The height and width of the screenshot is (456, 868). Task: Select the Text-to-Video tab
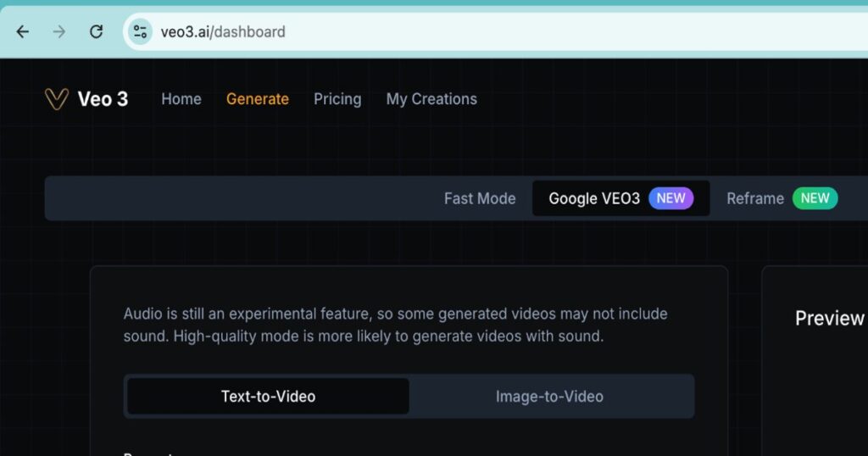point(268,396)
